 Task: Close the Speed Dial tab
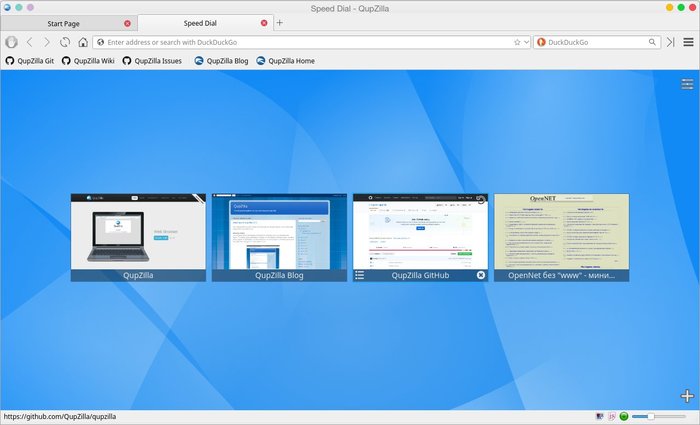(x=264, y=23)
